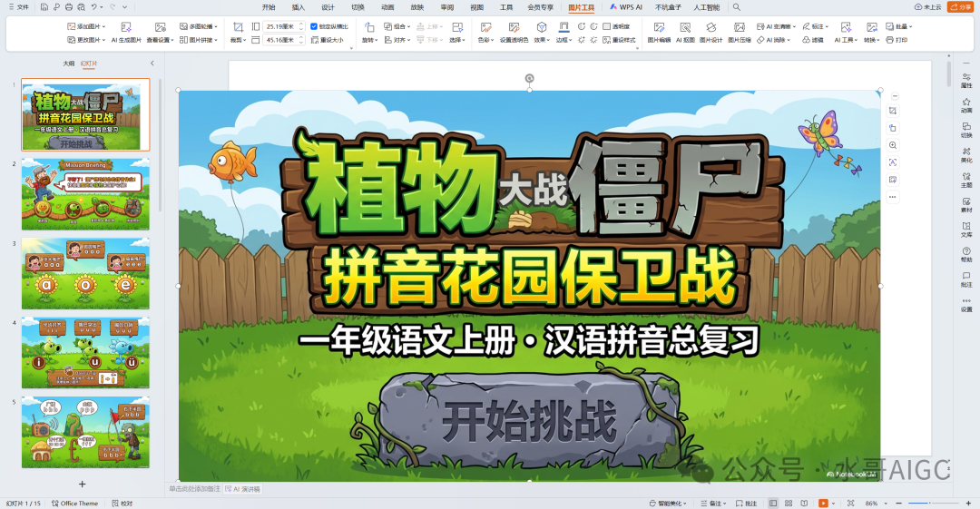Start slideshow with orange play button
The width and height of the screenshot is (980, 509).
(823, 504)
